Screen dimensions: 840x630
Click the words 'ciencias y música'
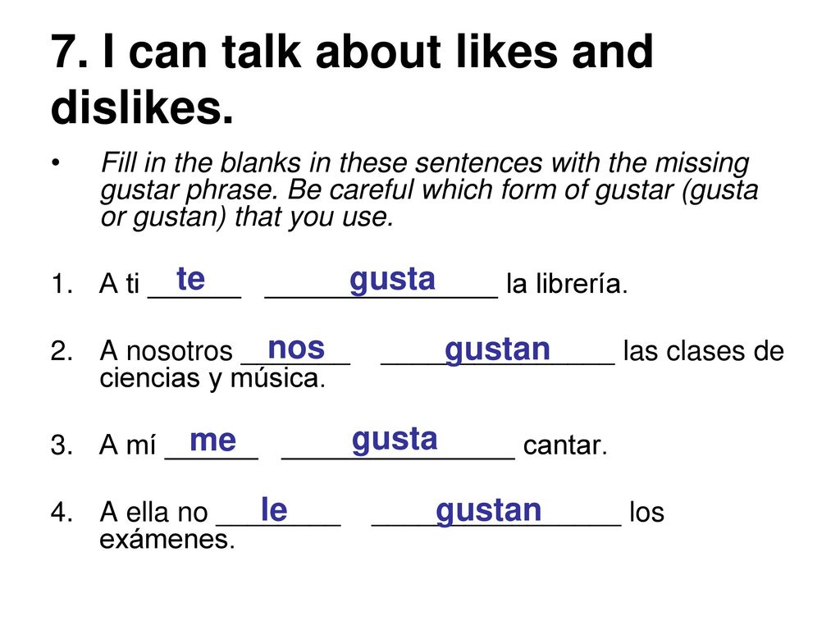212,379
